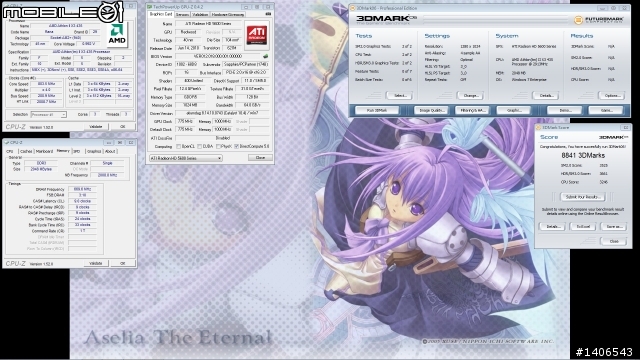Click the Futuremark logo icon in 3DMark06
Viewport: 640px width, 360px height.
coord(578,20)
